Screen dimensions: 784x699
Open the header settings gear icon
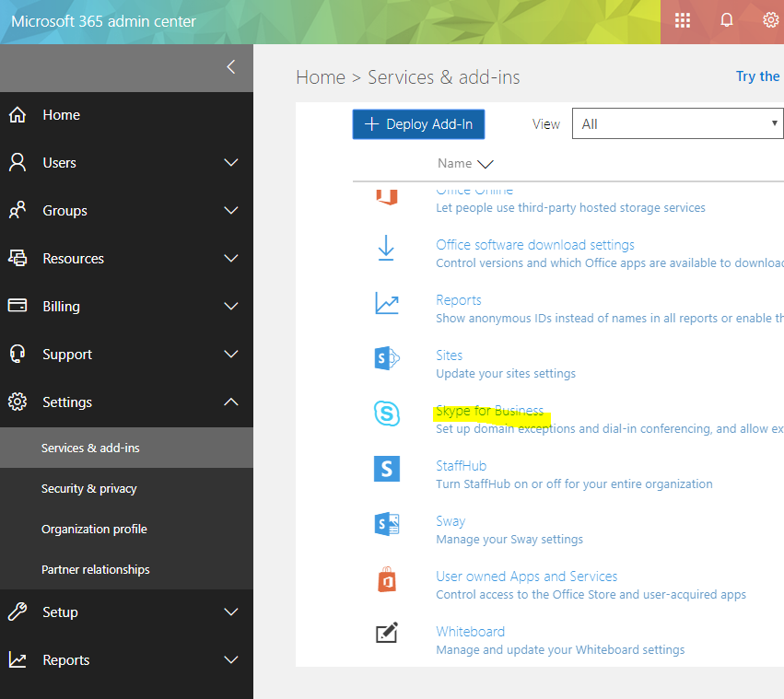(x=770, y=20)
